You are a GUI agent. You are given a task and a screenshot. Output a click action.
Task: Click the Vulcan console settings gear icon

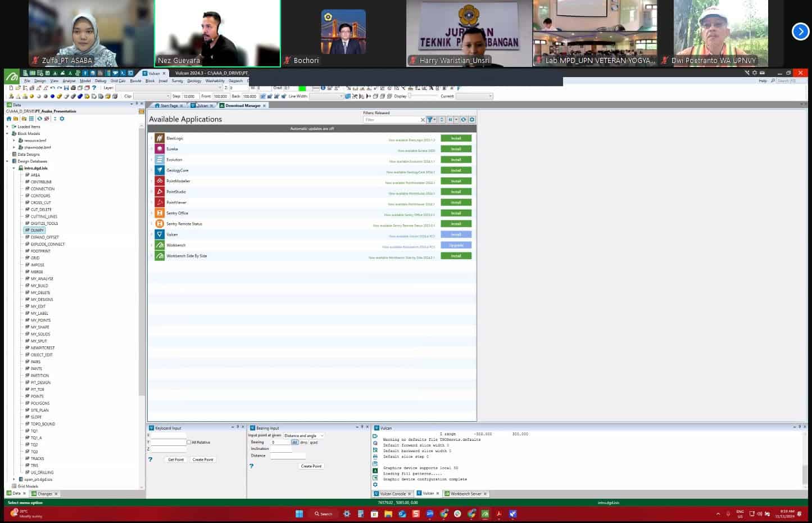(x=375, y=484)
